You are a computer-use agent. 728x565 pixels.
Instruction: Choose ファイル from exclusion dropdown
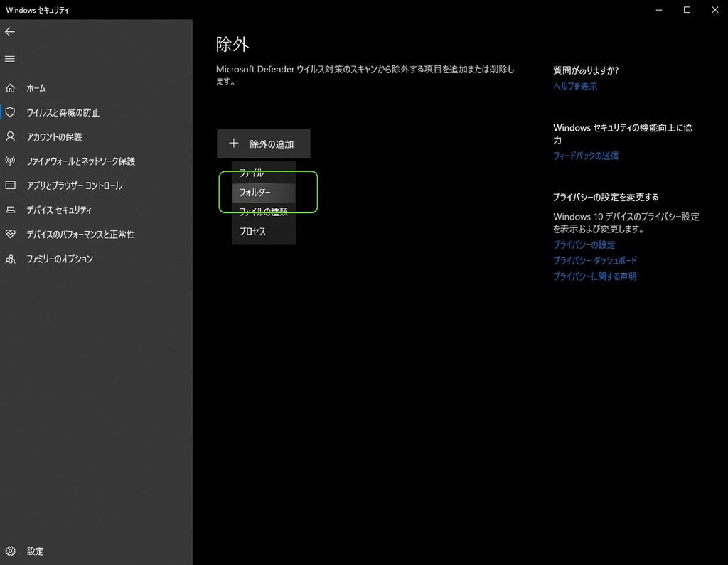click(264, 173)
